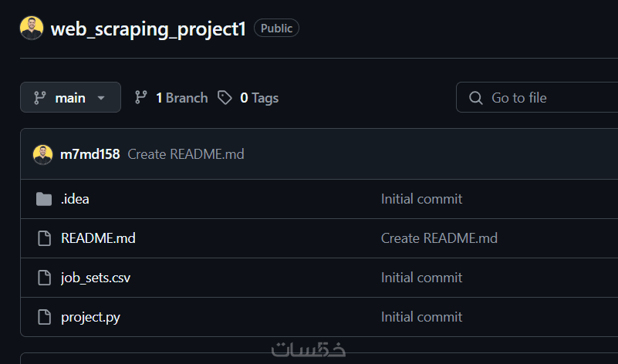Click the m7md158 commit author avatar
The height and width of the screenshot is (364, 618).
(43, 154)
